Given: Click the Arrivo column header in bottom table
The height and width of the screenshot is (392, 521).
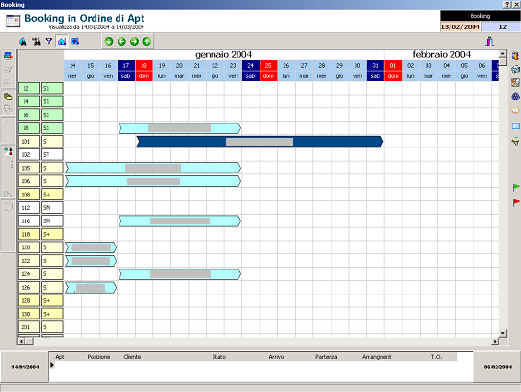Looking at the screenshot, I should pos(276,357).
